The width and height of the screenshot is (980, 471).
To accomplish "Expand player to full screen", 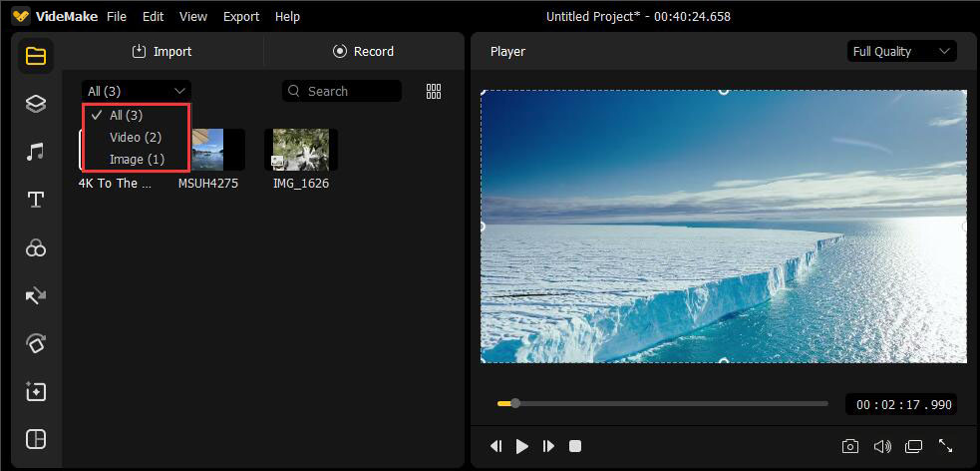I will coord(946,446).
